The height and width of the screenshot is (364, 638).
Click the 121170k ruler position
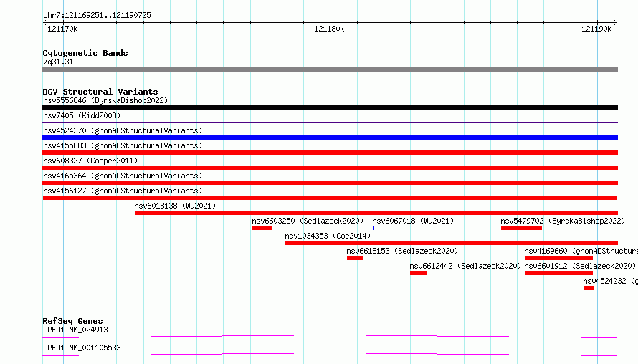pos(62,29)
